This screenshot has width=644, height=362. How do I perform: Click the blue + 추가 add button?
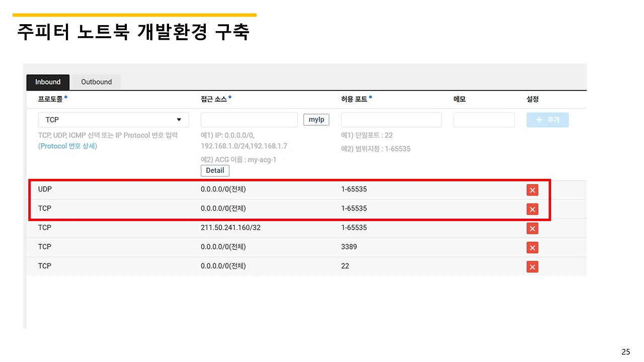coord(547,120)
